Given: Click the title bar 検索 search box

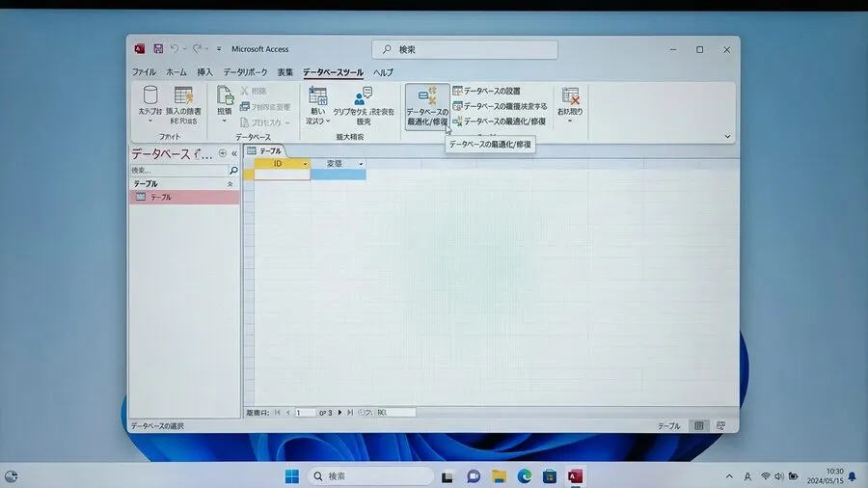Looking at the screenshot, I should 465,49.
